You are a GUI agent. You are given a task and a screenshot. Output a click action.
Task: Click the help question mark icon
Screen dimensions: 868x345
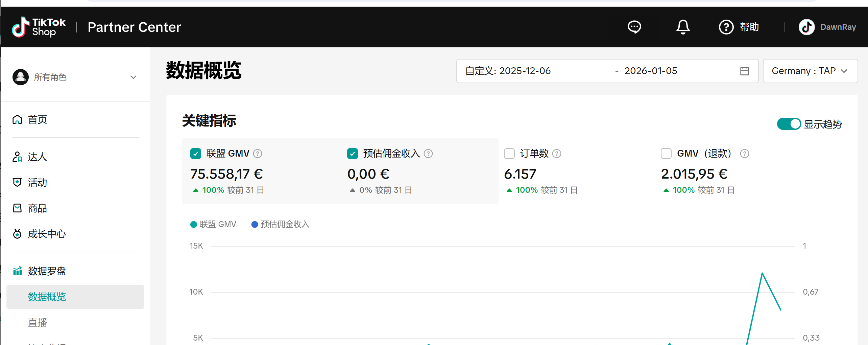pyautogui.click(x=726, y=27)
